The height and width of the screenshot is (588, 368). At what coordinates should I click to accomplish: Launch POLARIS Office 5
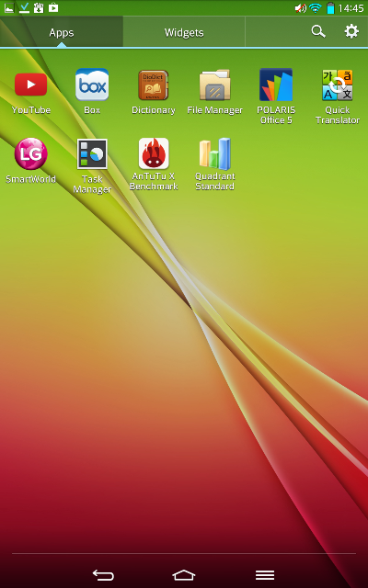[x=276, y=96]
